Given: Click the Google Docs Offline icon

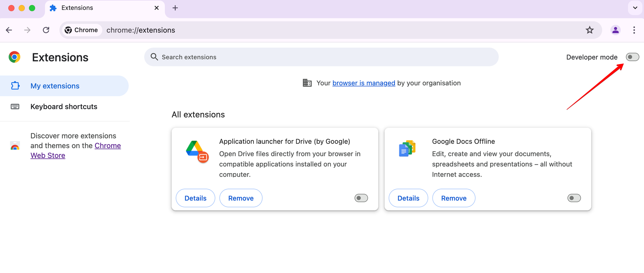Looking at the screenshot, I should point(407,149).
